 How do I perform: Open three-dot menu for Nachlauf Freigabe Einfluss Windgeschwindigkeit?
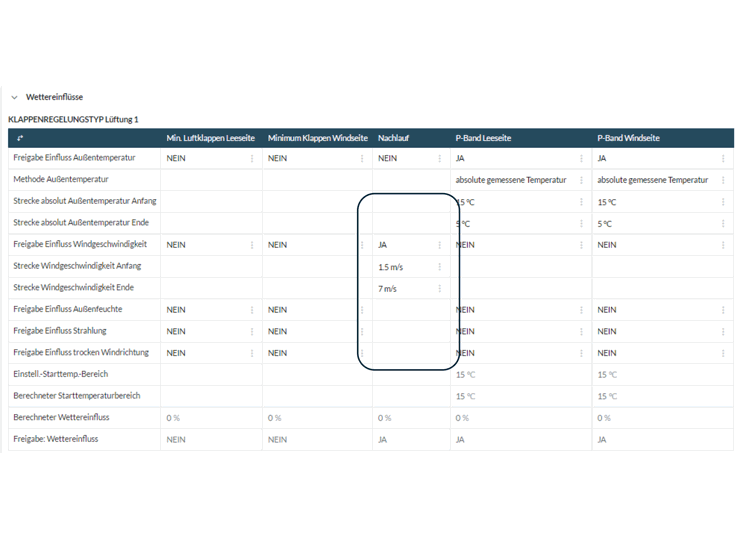(x=439, y=245)
